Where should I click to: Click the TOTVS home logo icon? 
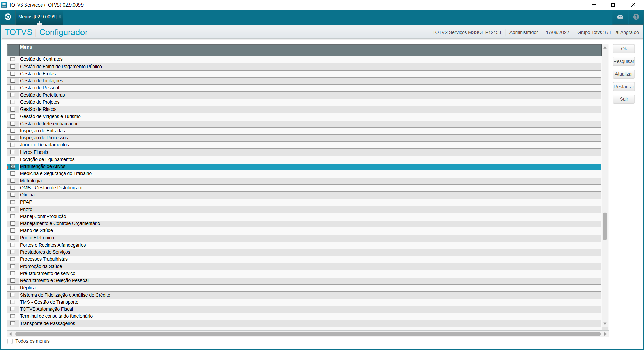click(8, 17)
